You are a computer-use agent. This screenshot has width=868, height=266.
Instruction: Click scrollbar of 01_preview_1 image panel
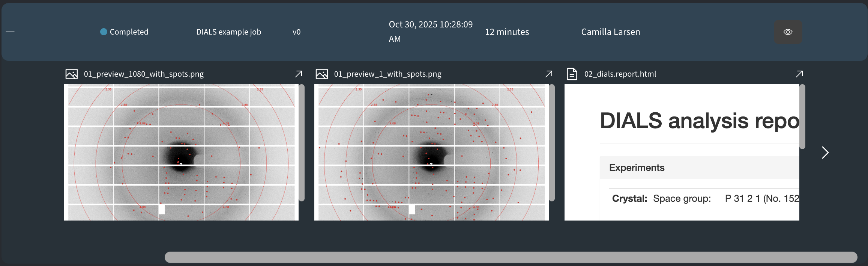pos(552,143)
